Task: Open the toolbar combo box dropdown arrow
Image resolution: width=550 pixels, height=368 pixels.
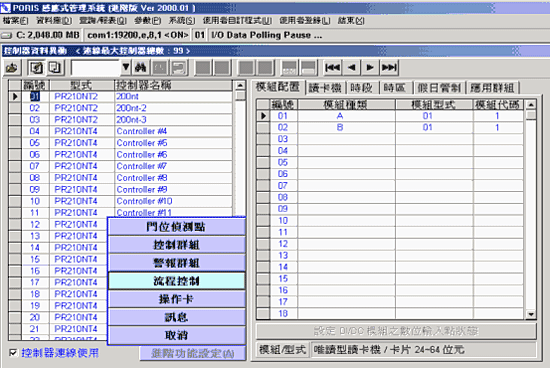Action: 126,67
